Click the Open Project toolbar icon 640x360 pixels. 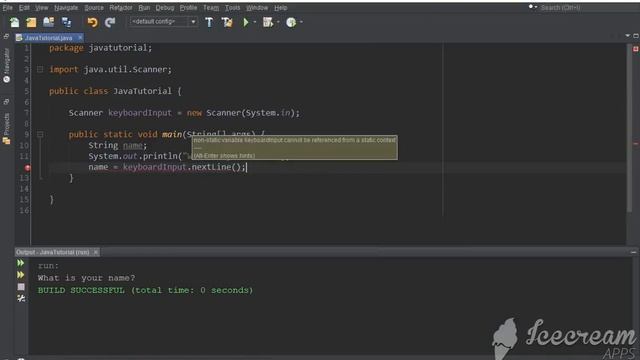[x=49, y=22]
